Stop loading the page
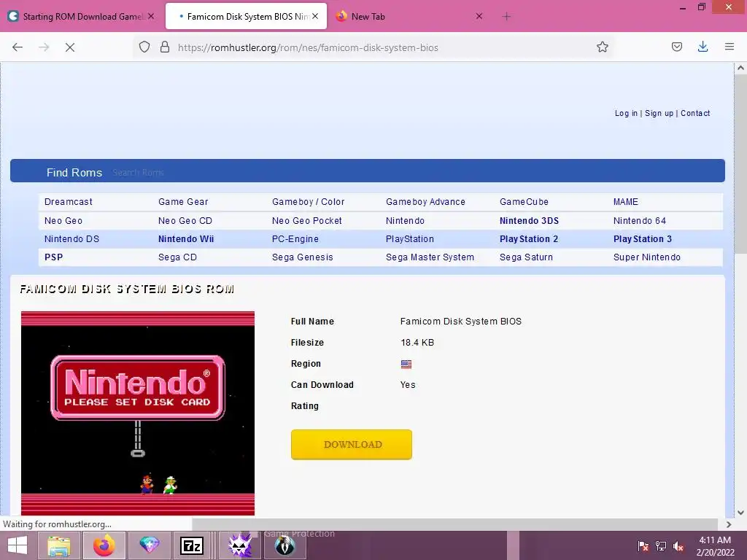This screenshot has width=747, height=560. point(70,47)
